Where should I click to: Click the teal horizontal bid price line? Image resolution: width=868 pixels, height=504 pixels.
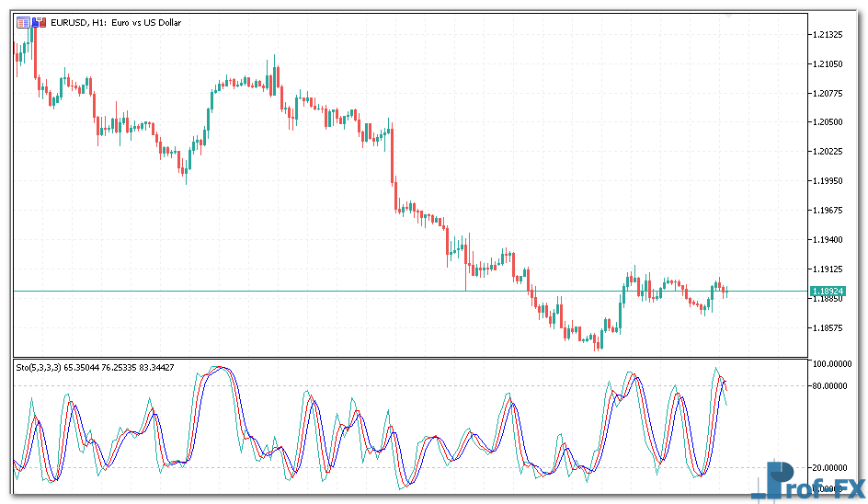pos(276,292)
